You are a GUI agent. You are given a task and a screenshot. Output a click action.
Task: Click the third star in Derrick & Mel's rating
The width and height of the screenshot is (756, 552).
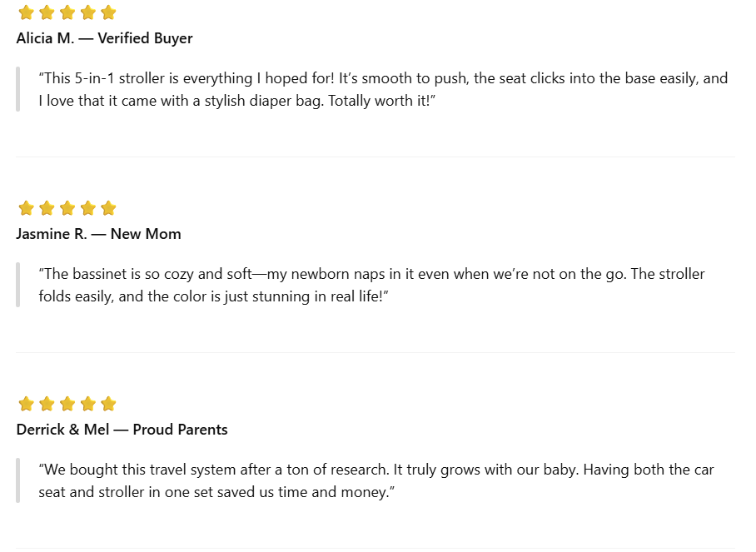coord(67,404)
